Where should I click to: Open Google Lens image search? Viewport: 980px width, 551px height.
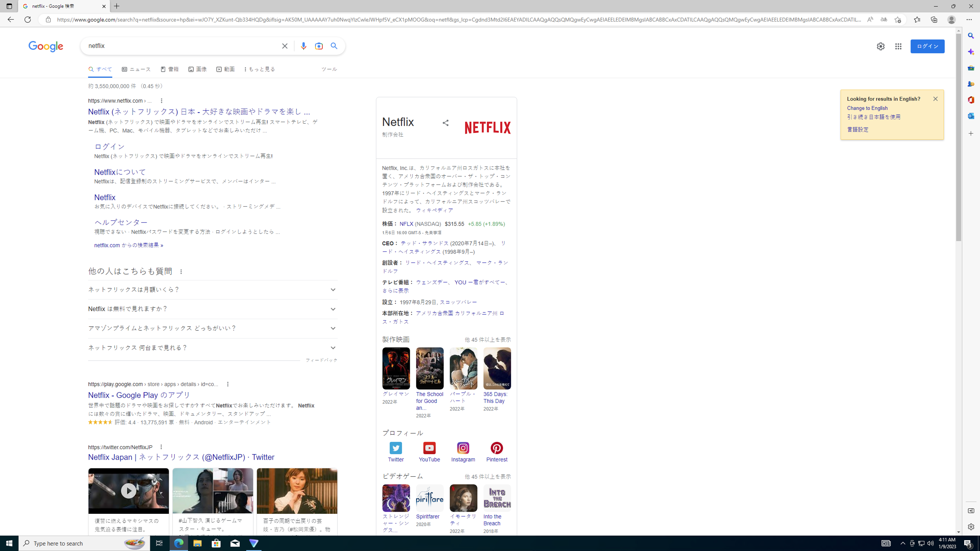pyautogui.click(x=318, y=46)
